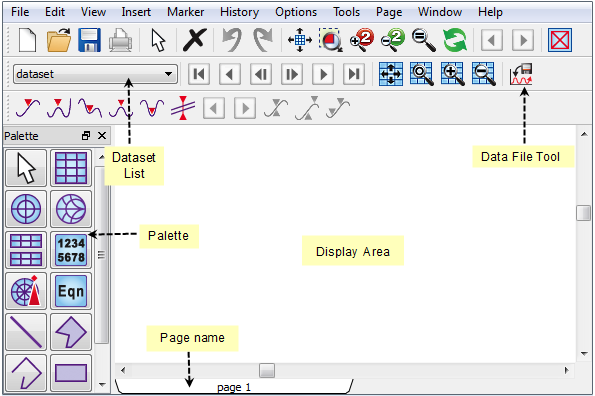Viewport: 595px width, 396px height.
Task: Click the magnifier with lines icon
Action: (424, 40)
